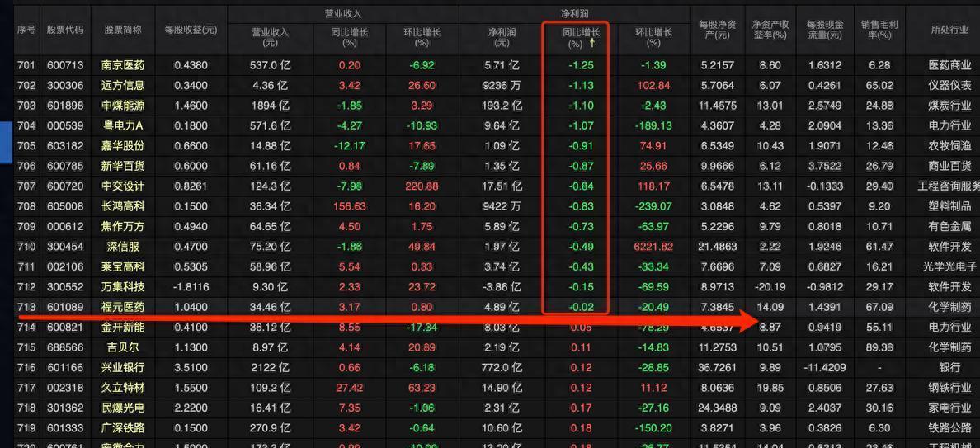This screenshot has width=980, height=448.
Task: Open stock 嘉华股份
Action: pyautogui.click(x=122, y=145)
